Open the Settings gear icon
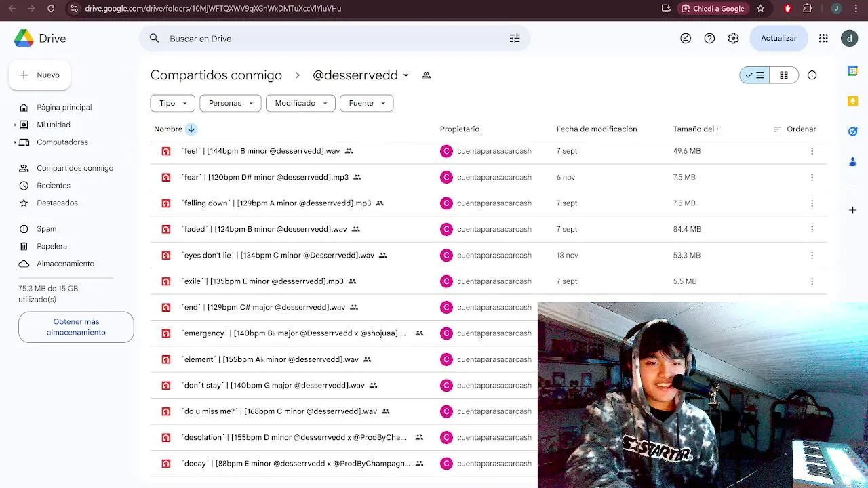The image size is (868, 488). pyautogui.click(x=733, y=39)
